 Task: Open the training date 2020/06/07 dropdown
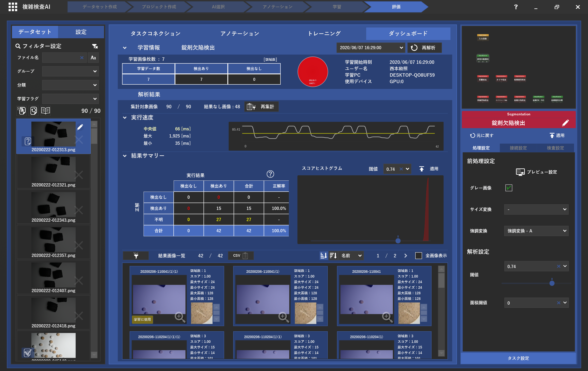click(371, 48)
